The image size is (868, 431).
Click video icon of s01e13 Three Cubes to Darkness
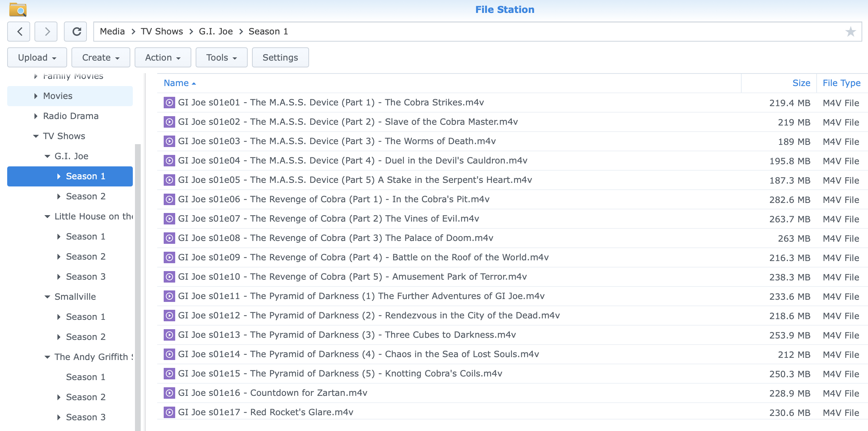pyautogui.click(x=169, y=335)
